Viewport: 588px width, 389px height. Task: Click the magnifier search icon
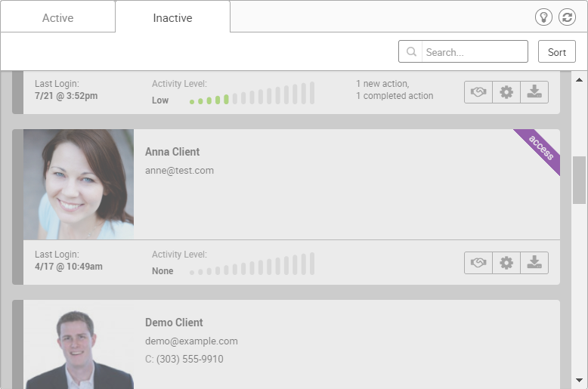(411, 51)
